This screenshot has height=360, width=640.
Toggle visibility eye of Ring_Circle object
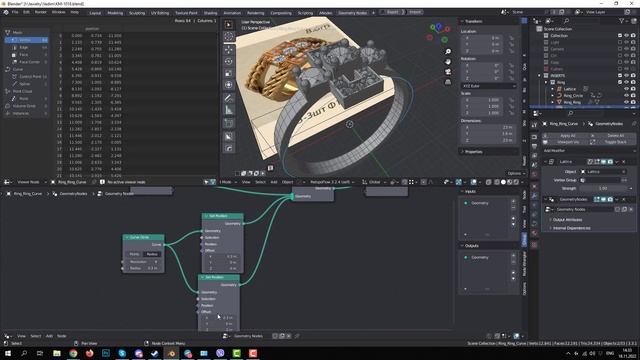click(627, 96)
